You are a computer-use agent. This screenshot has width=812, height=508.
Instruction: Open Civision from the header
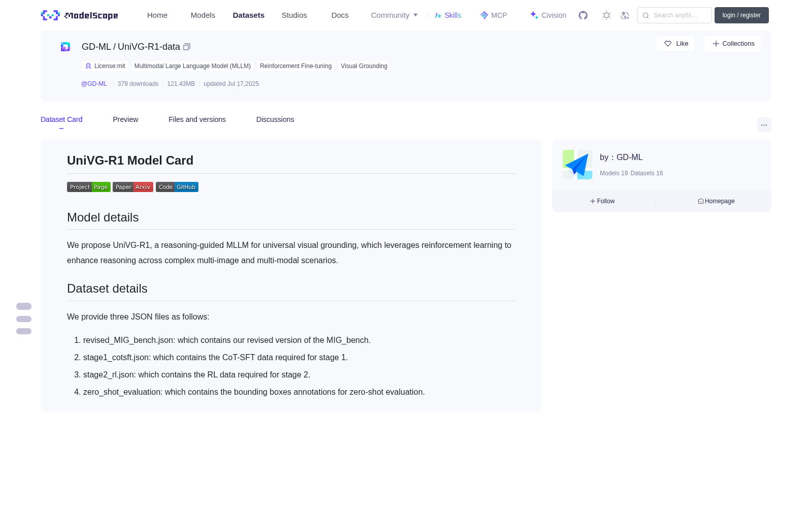(x=548, y=15)
